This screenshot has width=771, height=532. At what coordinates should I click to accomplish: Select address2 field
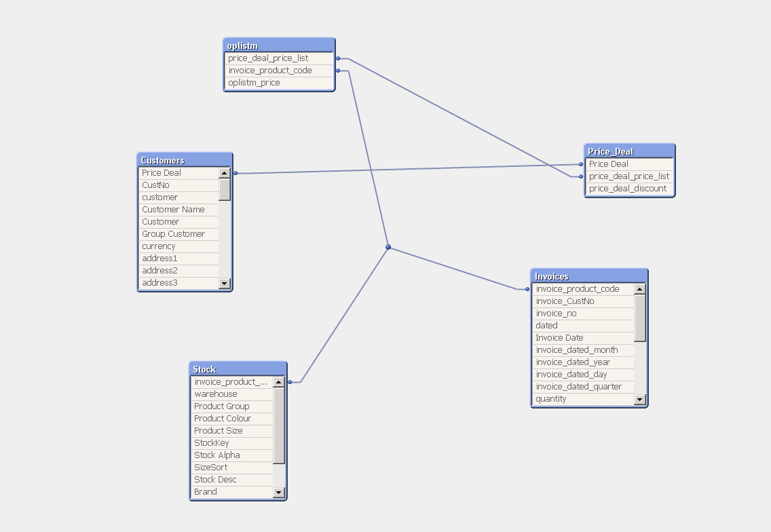point(178,271)
